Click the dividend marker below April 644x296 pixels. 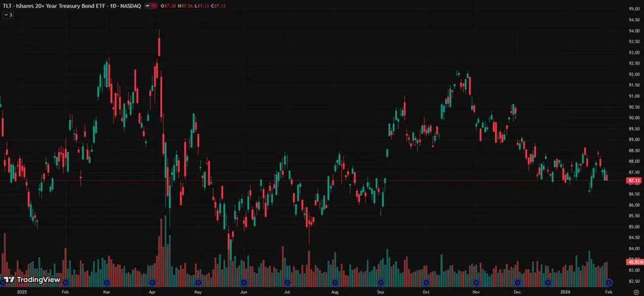point(153,282)
